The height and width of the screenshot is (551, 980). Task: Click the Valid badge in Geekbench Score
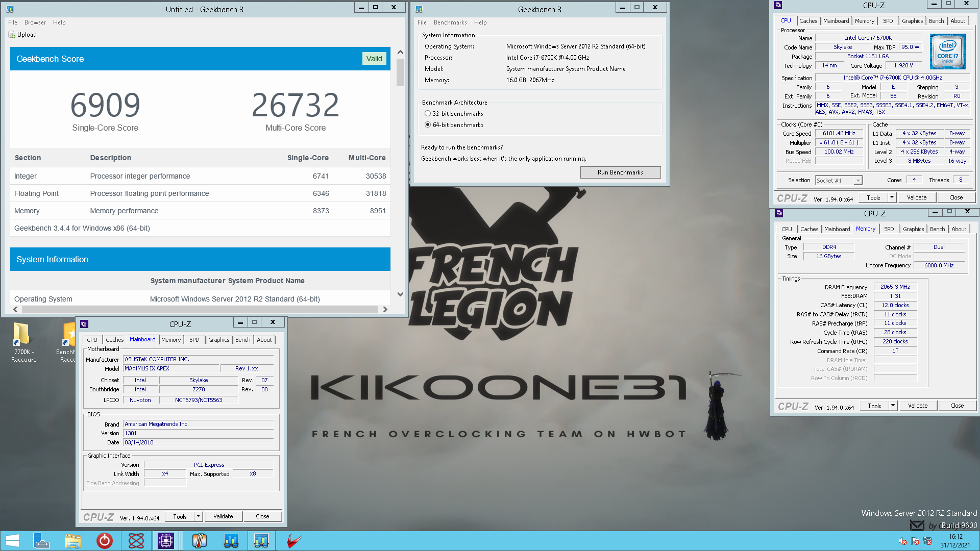point(374,59)
